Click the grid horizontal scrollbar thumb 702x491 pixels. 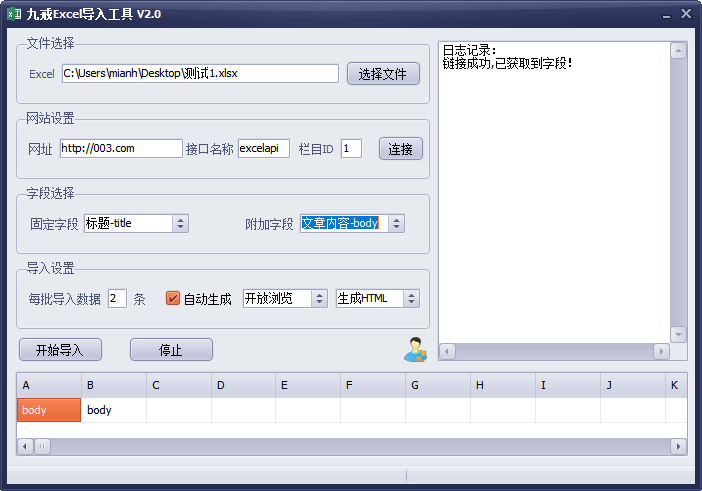[x=43, y=446]
